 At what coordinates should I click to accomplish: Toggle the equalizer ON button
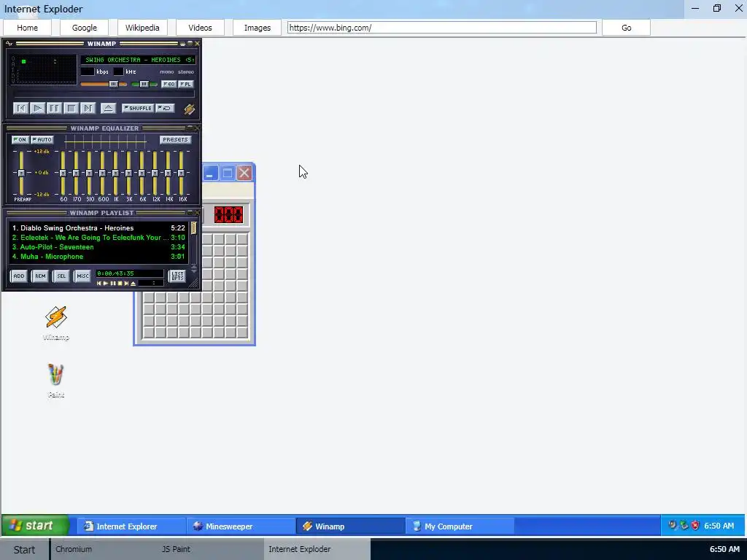coord(20,139)
